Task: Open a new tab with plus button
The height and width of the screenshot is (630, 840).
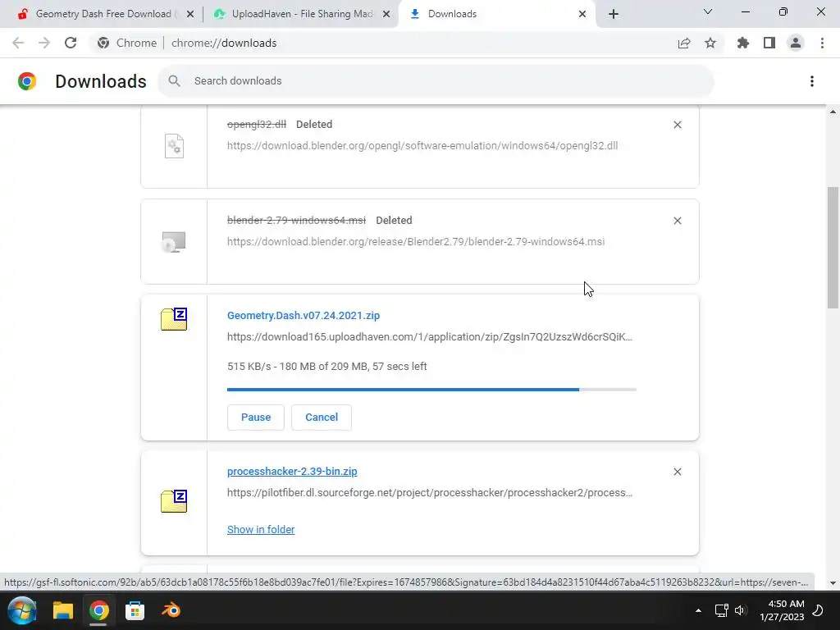Action: [614, 14]
